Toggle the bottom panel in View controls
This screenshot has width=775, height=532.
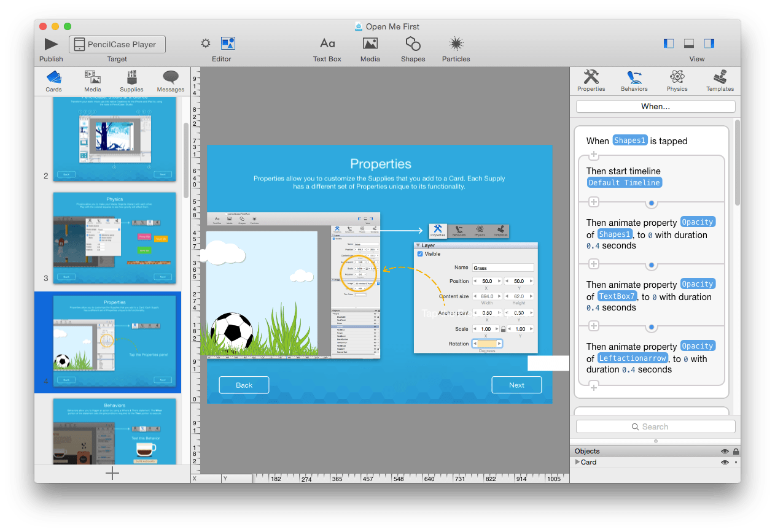coord(689,44)
